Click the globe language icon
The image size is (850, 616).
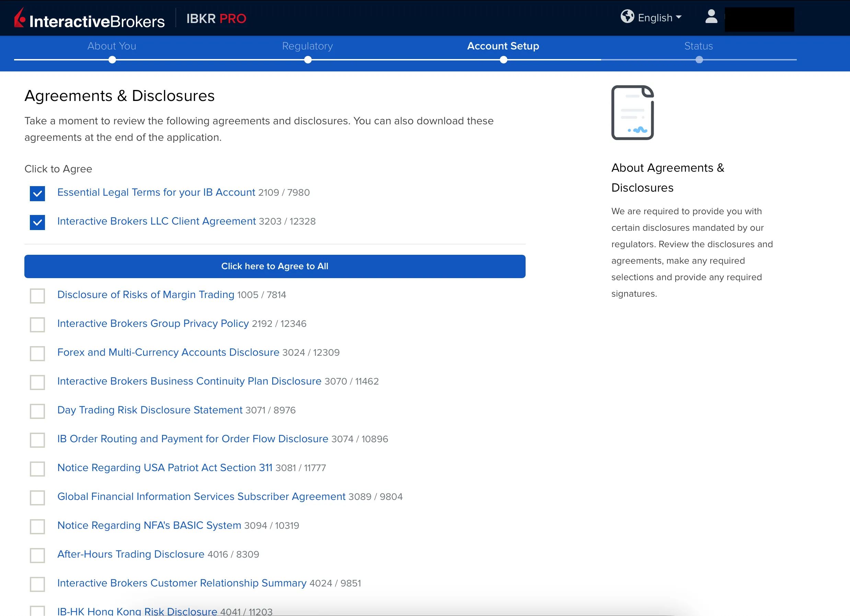[627, 17]
